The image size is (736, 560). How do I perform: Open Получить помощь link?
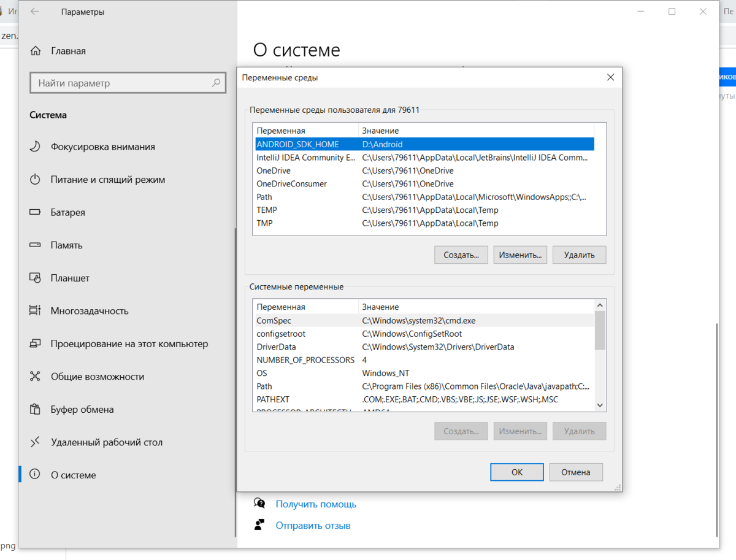click(x=316, y=504)
